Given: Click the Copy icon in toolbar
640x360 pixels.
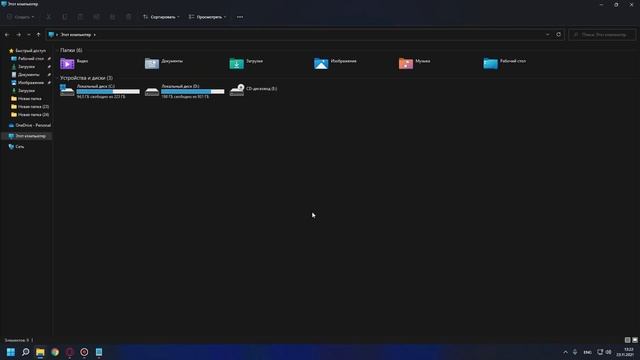Looking at the screenshot, I should point(64,17).
